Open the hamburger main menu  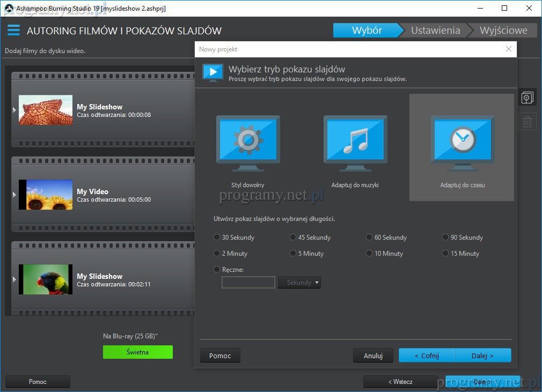coord(13,31)
